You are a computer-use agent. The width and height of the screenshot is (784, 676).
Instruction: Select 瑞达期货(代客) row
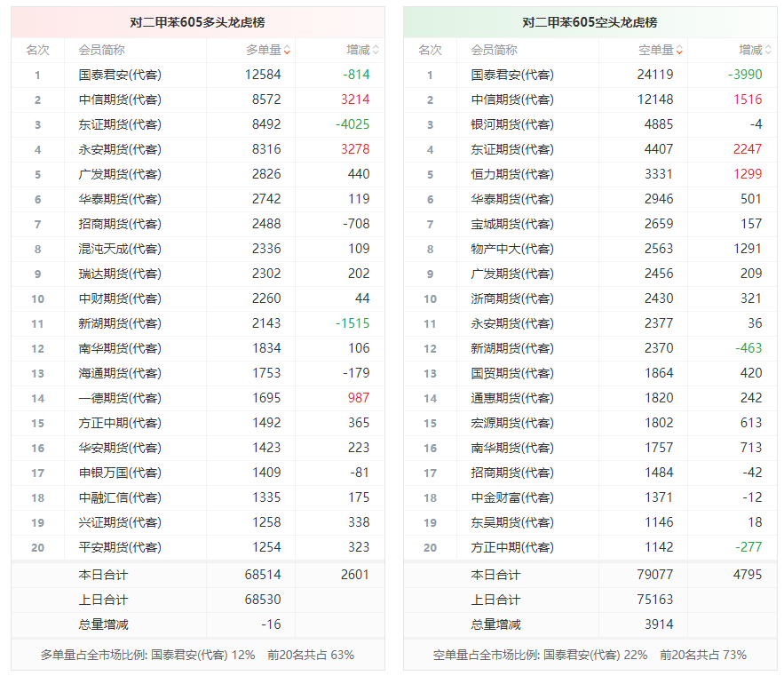(x=198, y=274)
